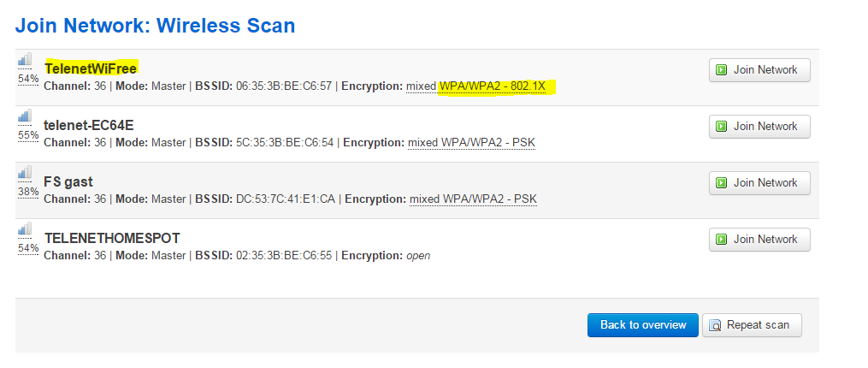
Task: Click signal strength icon for TelenetWiFree
Action: click(25, 59)
